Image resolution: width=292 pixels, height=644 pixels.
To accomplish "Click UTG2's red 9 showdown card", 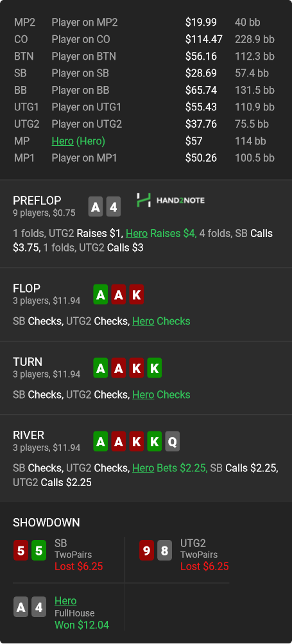I will (x=146, y=551).
